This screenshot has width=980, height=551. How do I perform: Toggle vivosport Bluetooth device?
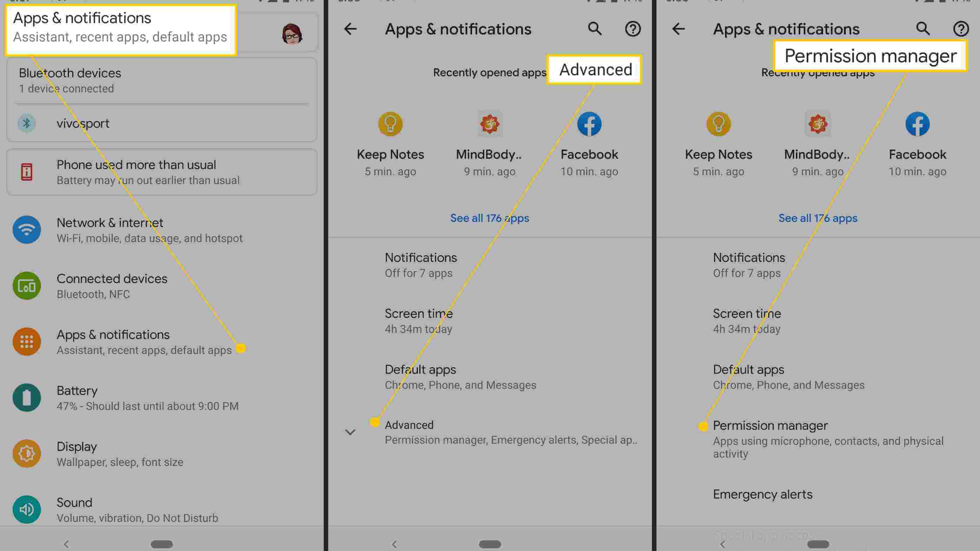coord(83,123)
